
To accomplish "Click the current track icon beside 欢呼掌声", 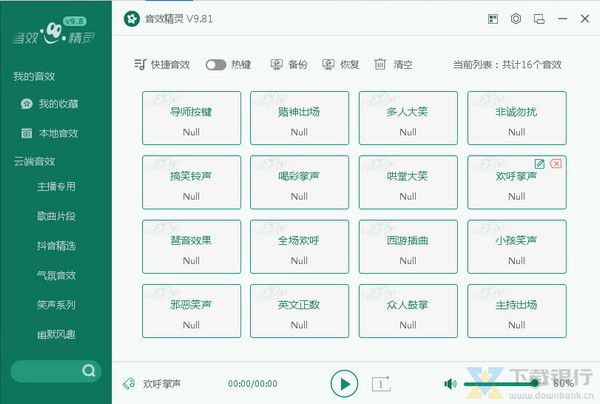I will (x=129, y=383).
